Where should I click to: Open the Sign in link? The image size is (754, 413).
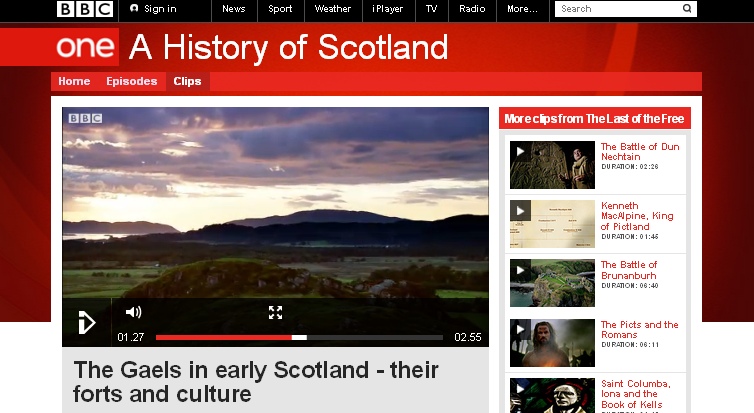[153, 9]
